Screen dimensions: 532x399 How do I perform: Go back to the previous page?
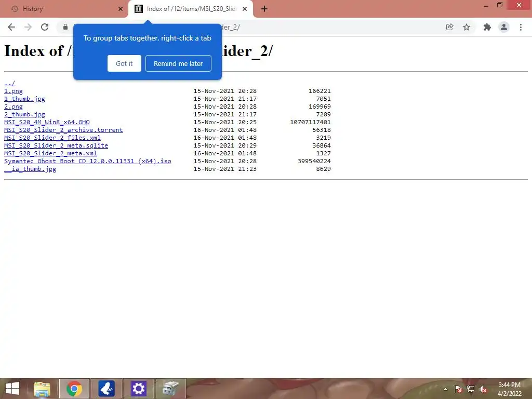coord(11,27)
